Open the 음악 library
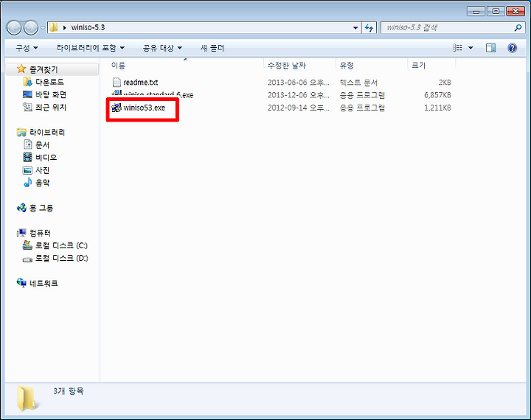This screenshot has height=420, width=531. click(42, 183)
